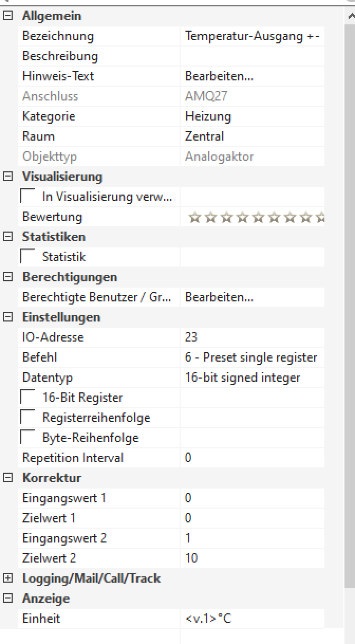The image size is (355, 644).
Task: Collapse the Visualisierung section
Action: pos(7,177)
